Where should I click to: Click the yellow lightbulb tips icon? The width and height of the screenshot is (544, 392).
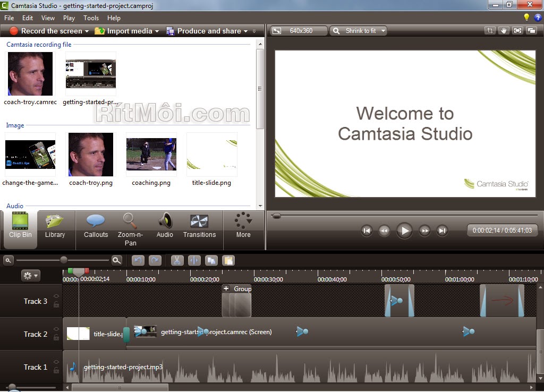526,18
